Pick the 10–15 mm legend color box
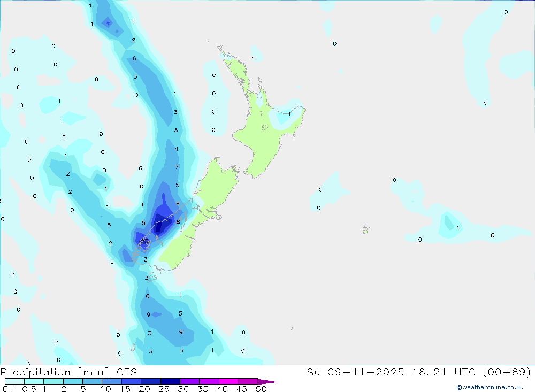Screen dimensions: 535x392 (112, 381)
